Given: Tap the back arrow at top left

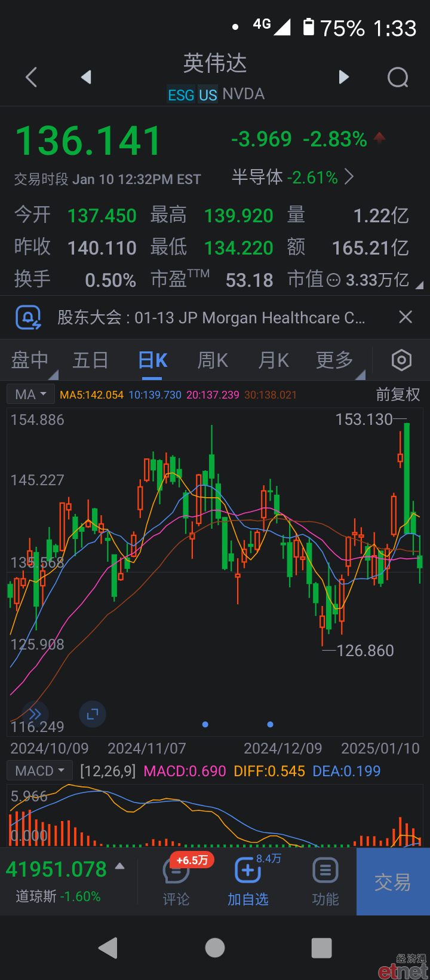Looking at the screenshot, I should coord(32,77).
